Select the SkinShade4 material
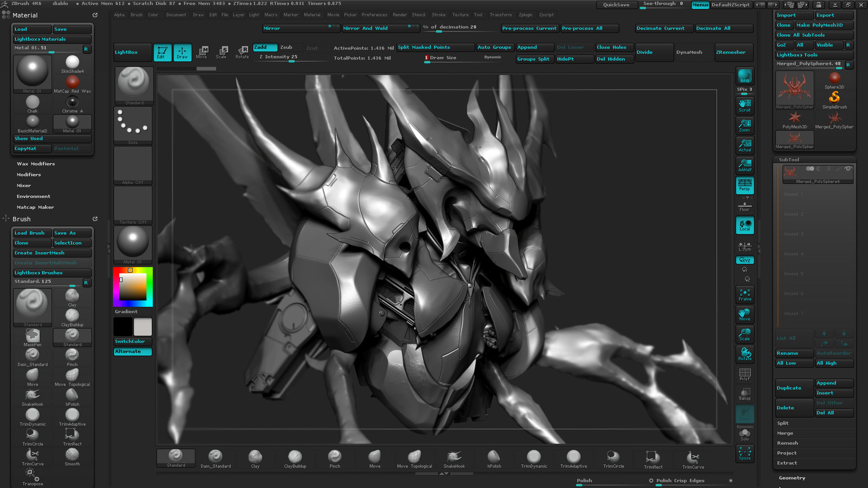The width and height of the screenshot is (868, 488). [x=72, y=64]
